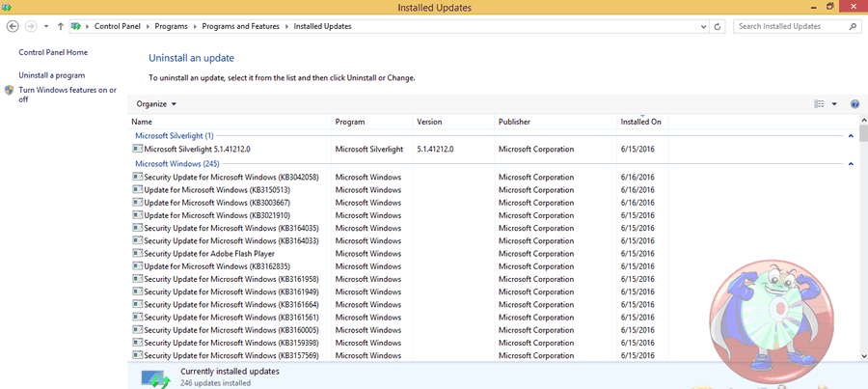
Task: Sort by the Installed On column header
Action: click(x=641, y=122)
